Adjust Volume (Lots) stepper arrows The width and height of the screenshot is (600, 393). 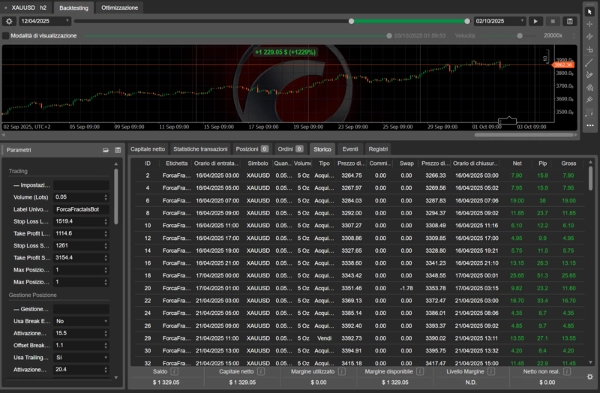point(106,197)
